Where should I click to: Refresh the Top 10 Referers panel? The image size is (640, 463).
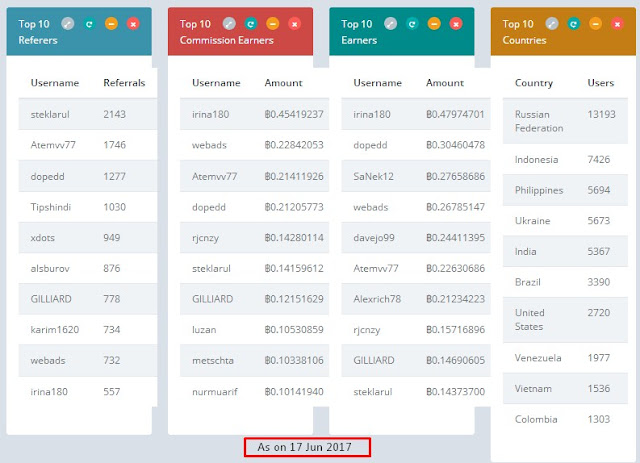coord(89,24)
